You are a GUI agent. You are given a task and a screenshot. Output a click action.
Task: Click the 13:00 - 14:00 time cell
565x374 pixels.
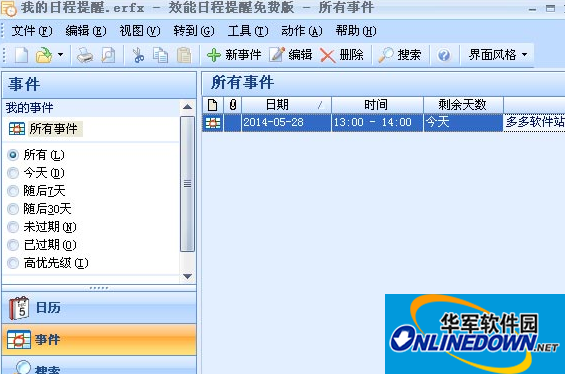377,123
